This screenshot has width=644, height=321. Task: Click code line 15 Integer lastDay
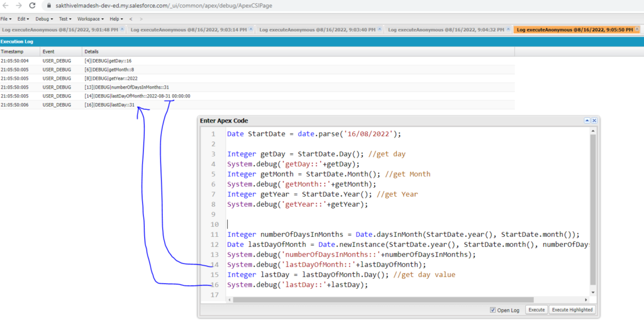tap(341, 275)
